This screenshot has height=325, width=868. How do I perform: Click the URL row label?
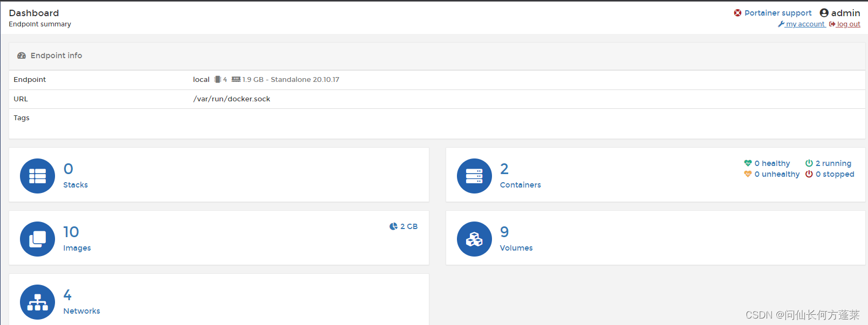point(20,99)
